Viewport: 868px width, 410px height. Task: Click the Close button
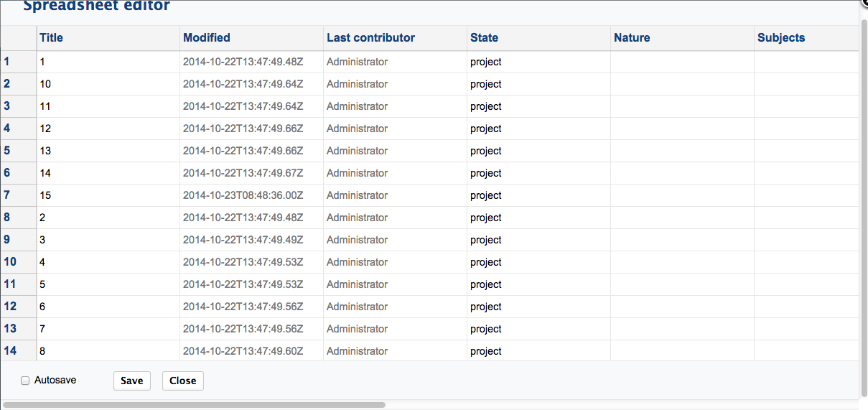pyautogui.click(x=183, y=381)
